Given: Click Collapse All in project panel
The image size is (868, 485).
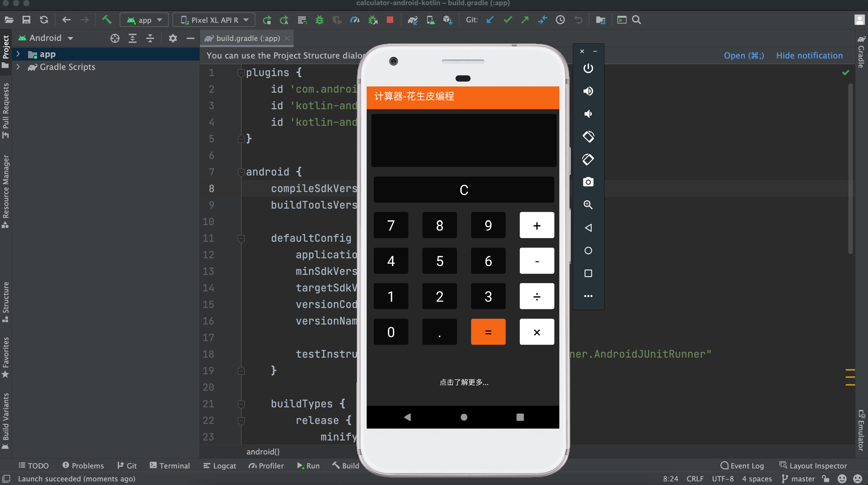Looking at the screenshot, I should [x=150, y=38].
